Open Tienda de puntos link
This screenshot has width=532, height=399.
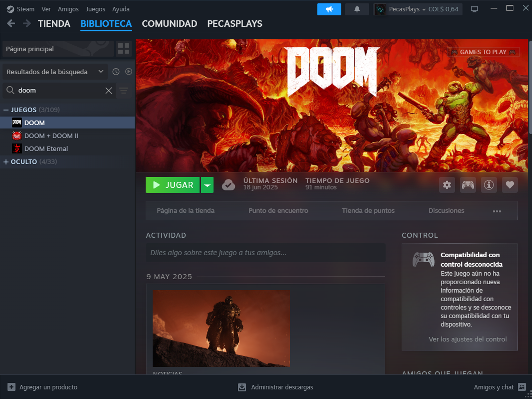pos(368,210)
